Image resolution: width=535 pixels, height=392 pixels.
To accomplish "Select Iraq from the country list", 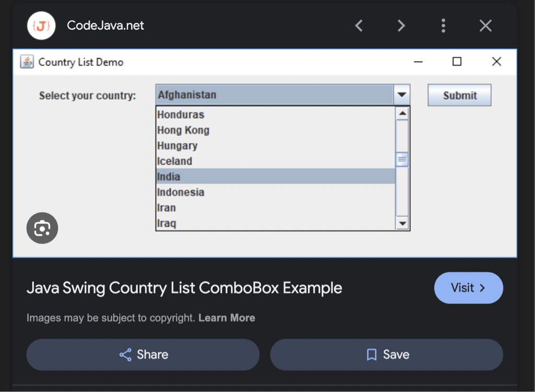I will (276, 223).
